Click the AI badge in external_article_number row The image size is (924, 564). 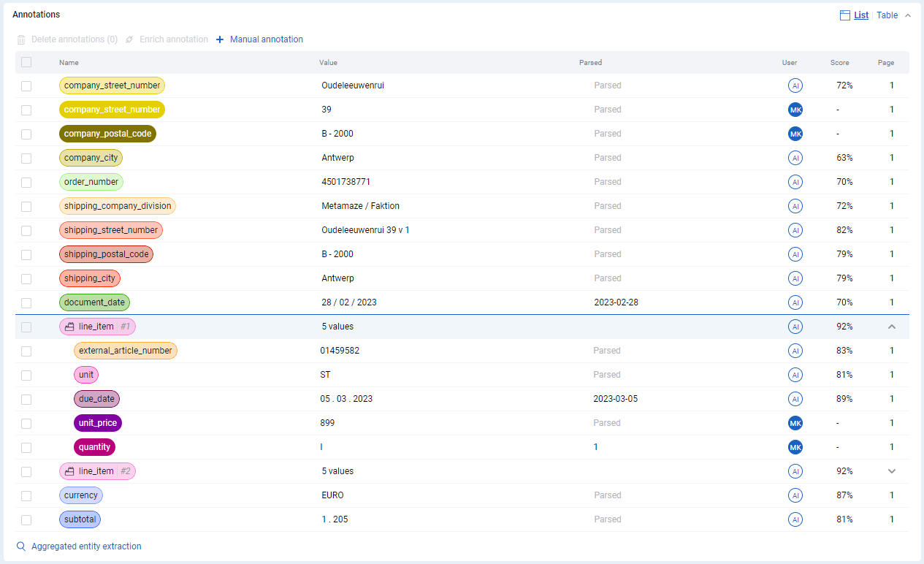pyautogui.click(x=795, y=351)
